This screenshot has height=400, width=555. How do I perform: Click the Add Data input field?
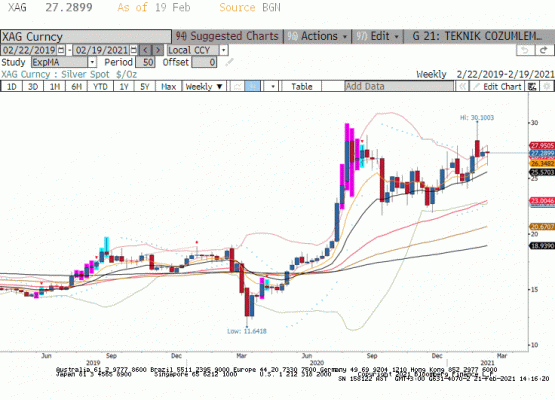(x=399, y=86)
